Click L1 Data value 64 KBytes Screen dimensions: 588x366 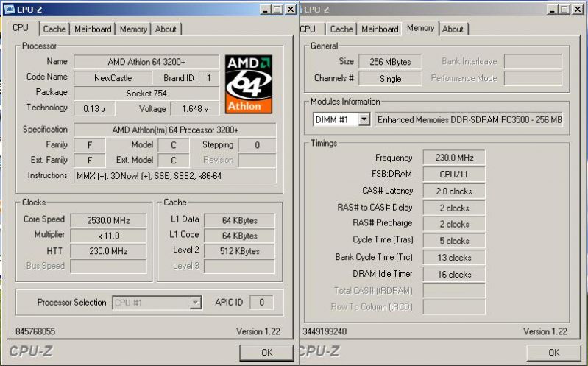tap(239, 220)
